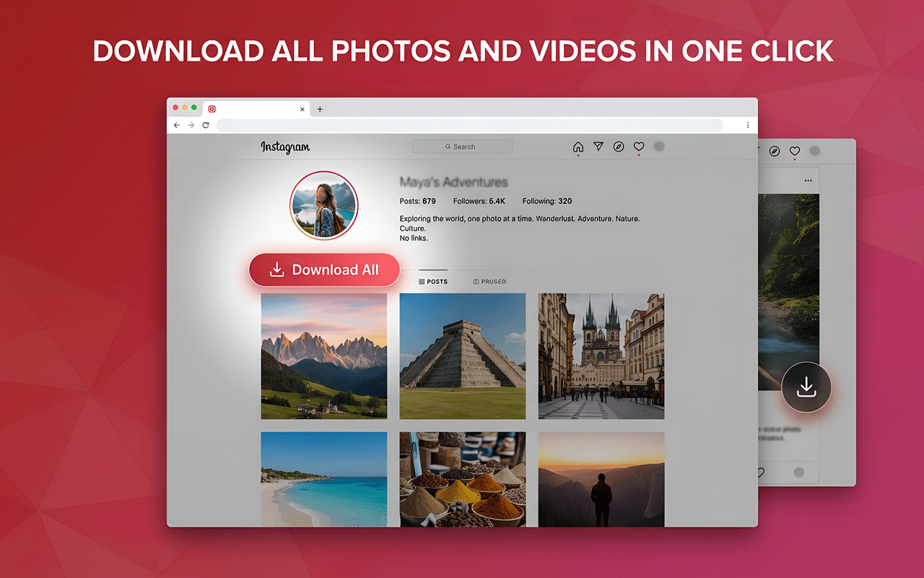
Task: Open a new browser tab with the plus icon
Action: coord(320,109)
